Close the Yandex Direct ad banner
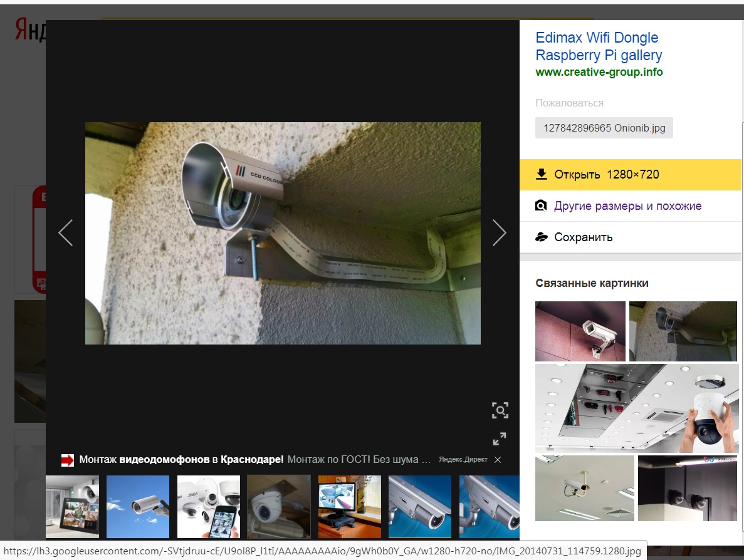Screen dimensions: 744x560 tap(498, 460)
